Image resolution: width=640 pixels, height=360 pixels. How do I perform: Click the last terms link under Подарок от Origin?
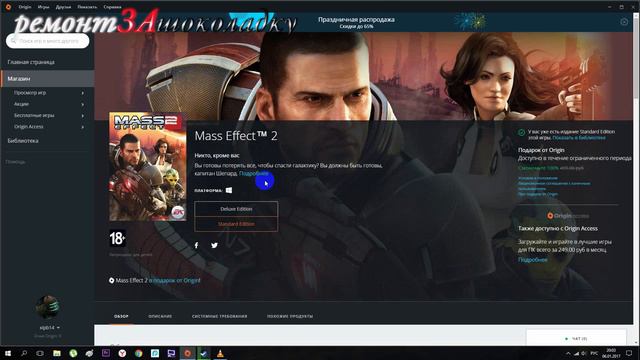tap(538, 194)
